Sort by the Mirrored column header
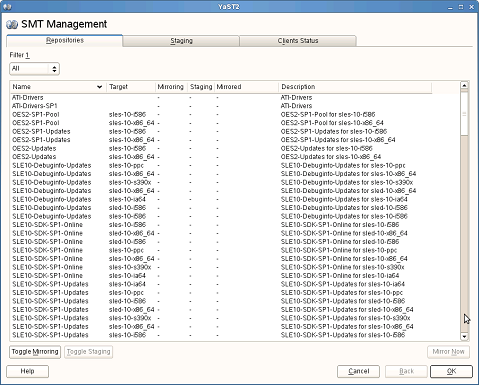 (246, 87)
